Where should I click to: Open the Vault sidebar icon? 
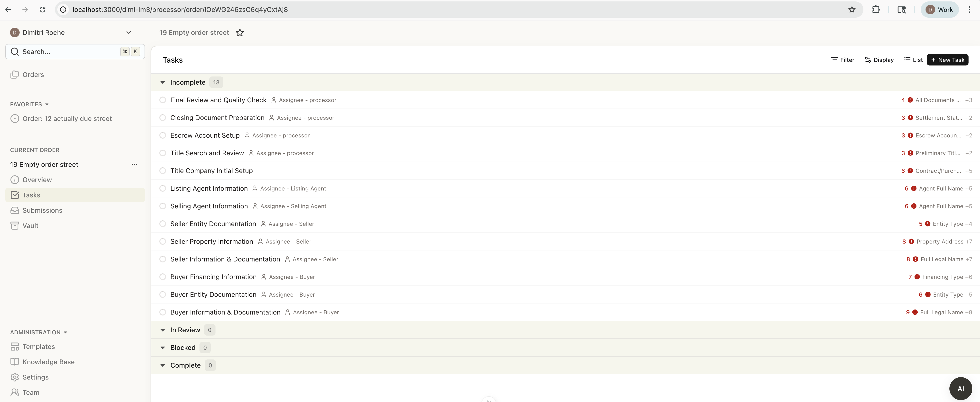click(x=15, y=226)
